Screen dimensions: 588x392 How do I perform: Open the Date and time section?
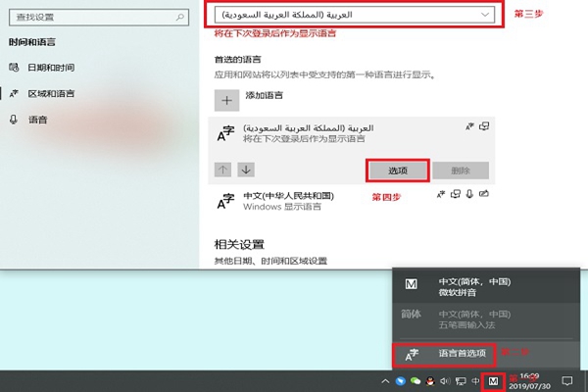(x=41, y=68)
